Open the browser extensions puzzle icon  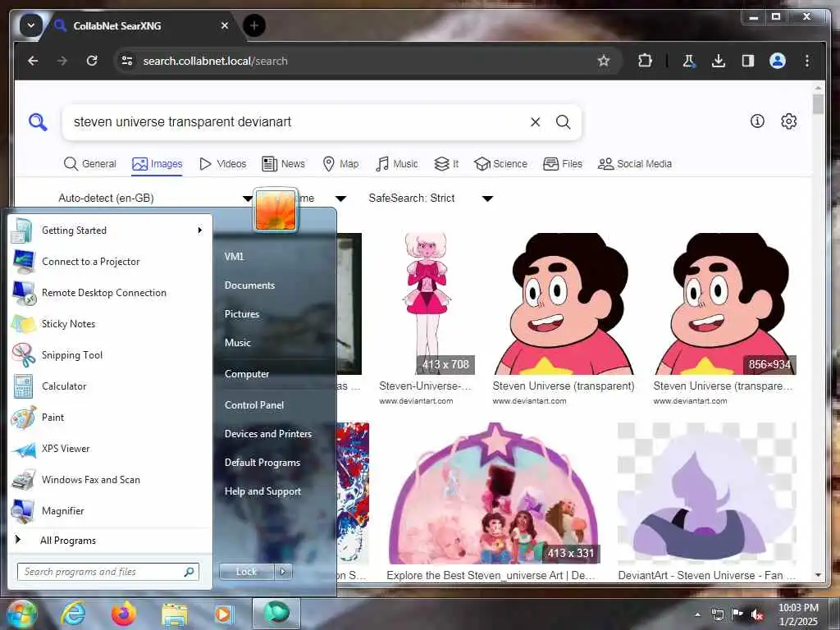click(645, 61)
